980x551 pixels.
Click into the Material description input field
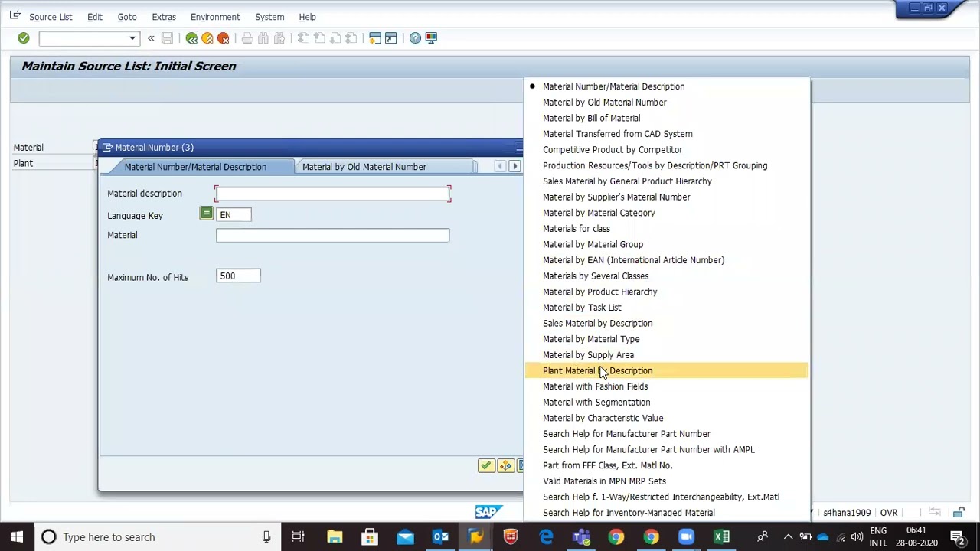click(x=333, y=194)
